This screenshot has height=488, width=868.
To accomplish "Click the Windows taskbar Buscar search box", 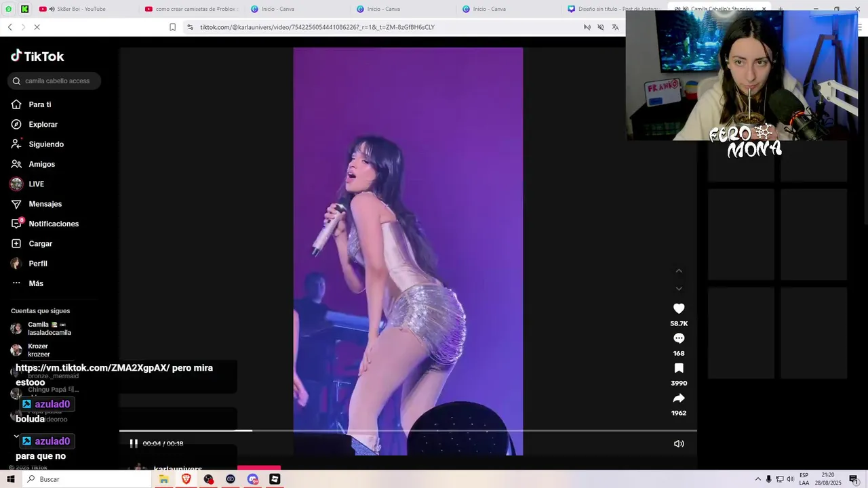I will (x=86, y=479).
